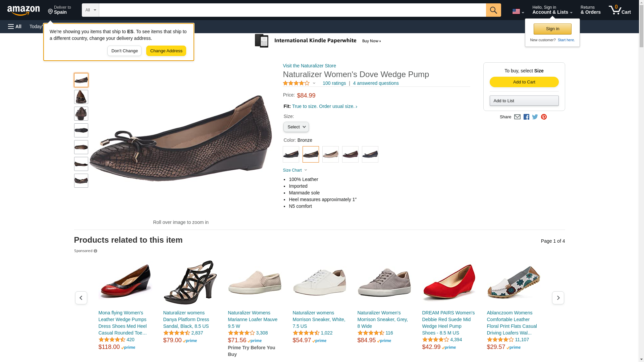
Task: Open the All hamburger menu
Action: click(15, 26)
